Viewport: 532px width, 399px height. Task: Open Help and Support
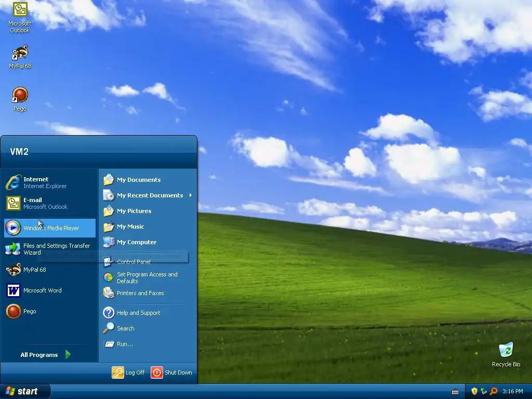[148, 312]
